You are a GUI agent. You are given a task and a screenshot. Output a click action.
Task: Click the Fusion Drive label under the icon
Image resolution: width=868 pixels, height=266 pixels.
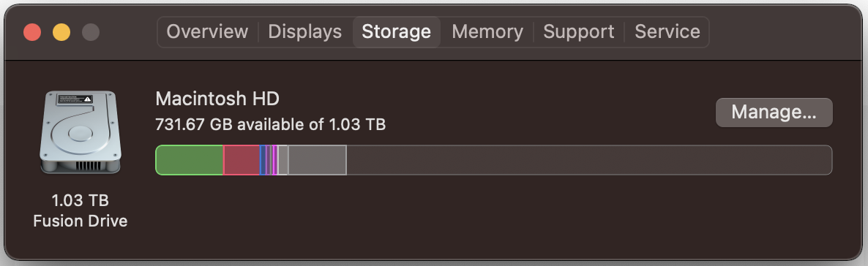coord(81,221)
